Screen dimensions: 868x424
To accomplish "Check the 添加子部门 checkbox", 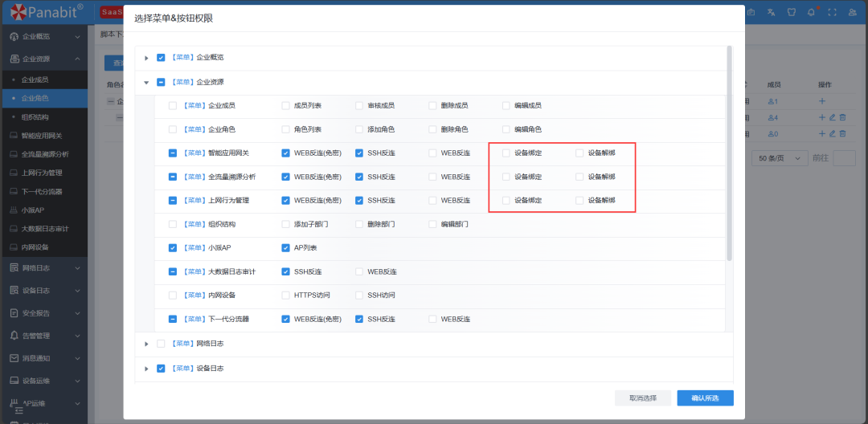I will pyautogui.click(x=285, y=224).
